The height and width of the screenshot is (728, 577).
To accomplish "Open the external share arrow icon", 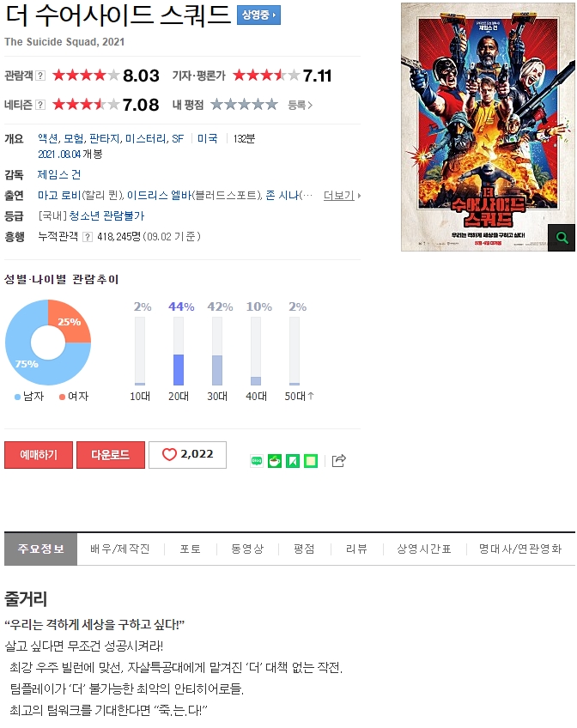I will 339,460.
